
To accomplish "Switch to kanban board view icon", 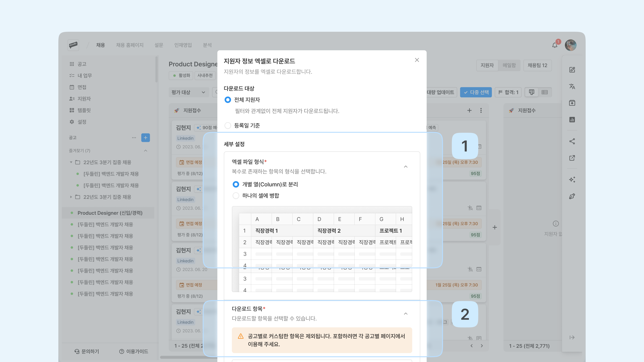I will point(532,92).
